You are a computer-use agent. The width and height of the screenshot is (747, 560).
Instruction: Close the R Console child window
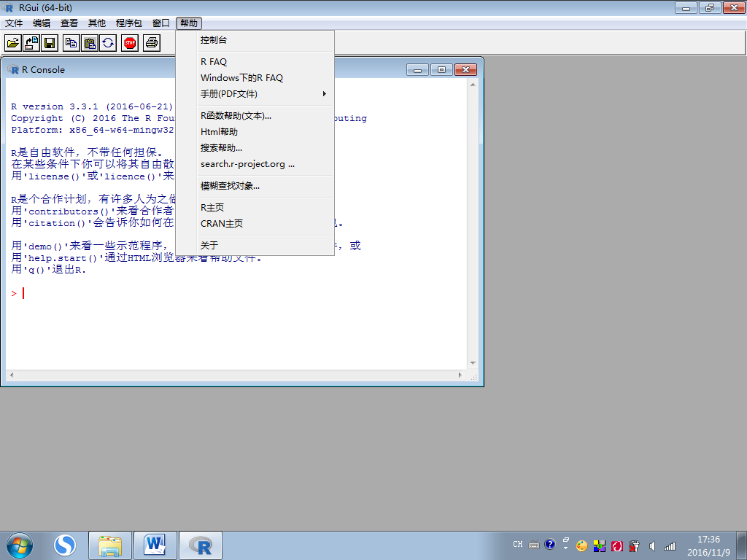(x=466, y=70)
